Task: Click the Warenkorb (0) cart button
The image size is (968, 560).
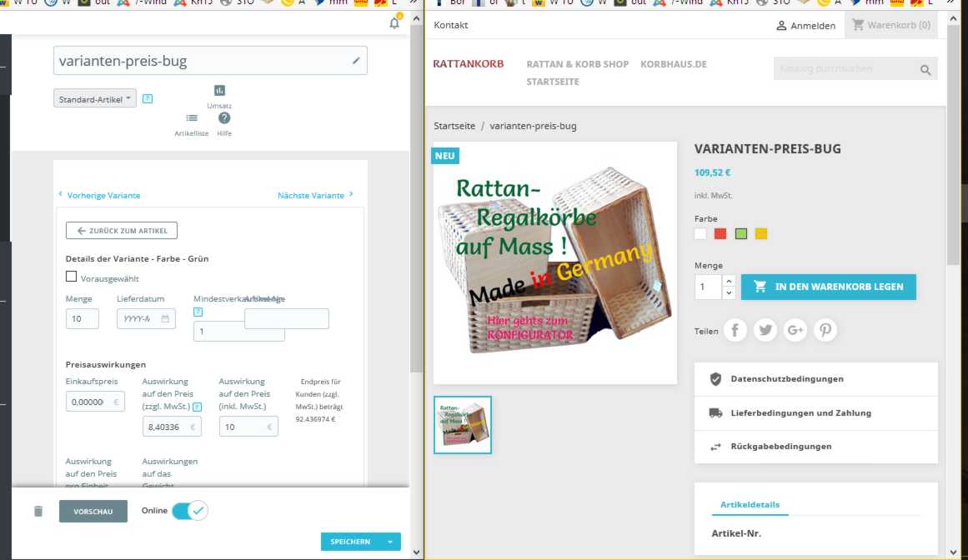Action: 890,25
